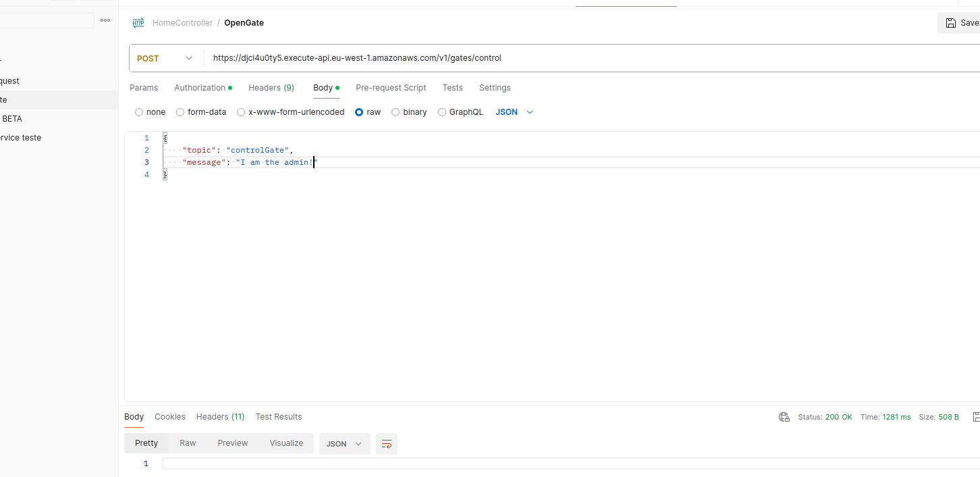Set request body to none

[x=140, y=111]
